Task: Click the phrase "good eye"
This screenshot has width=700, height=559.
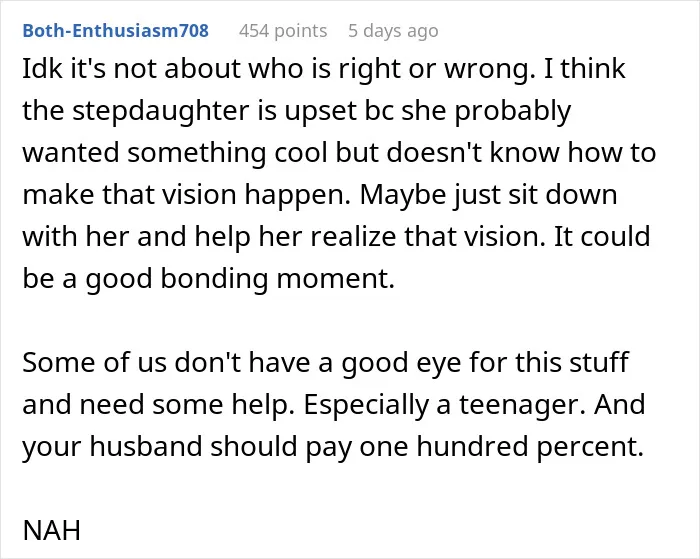Action: (401, 363)
